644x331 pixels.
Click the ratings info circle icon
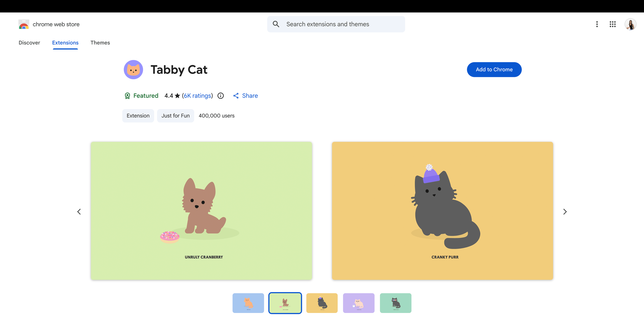click(x=221, y=96)
